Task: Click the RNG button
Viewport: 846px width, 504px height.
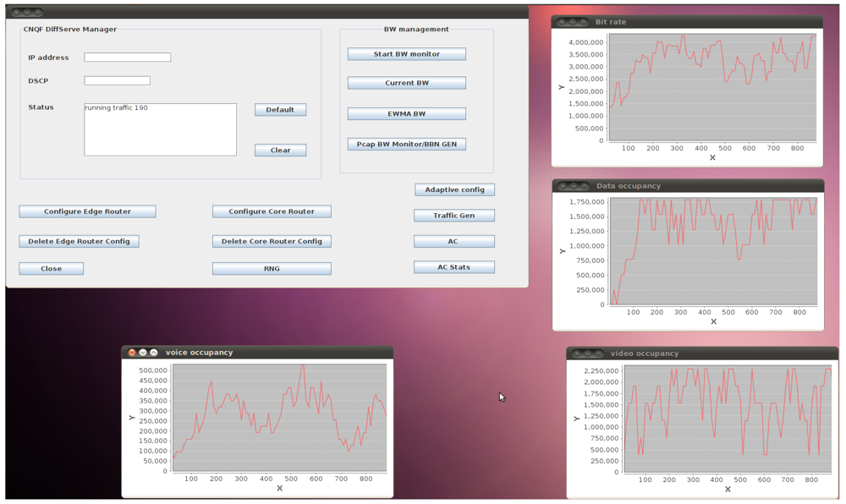Action: [x=272, y=269]
